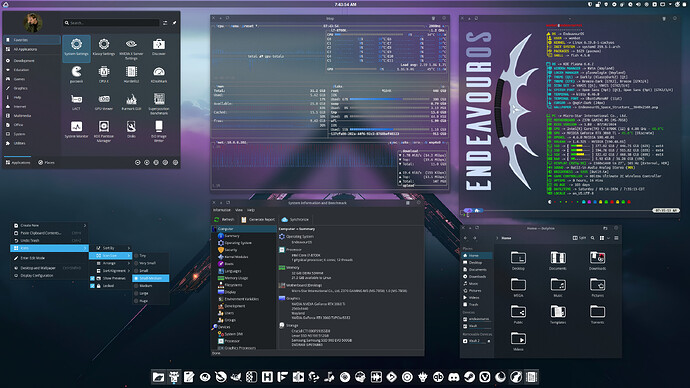This screenshot has height=388, width=690.
Task: Open Steam from the bottom dock
Action: click(469, 377)
